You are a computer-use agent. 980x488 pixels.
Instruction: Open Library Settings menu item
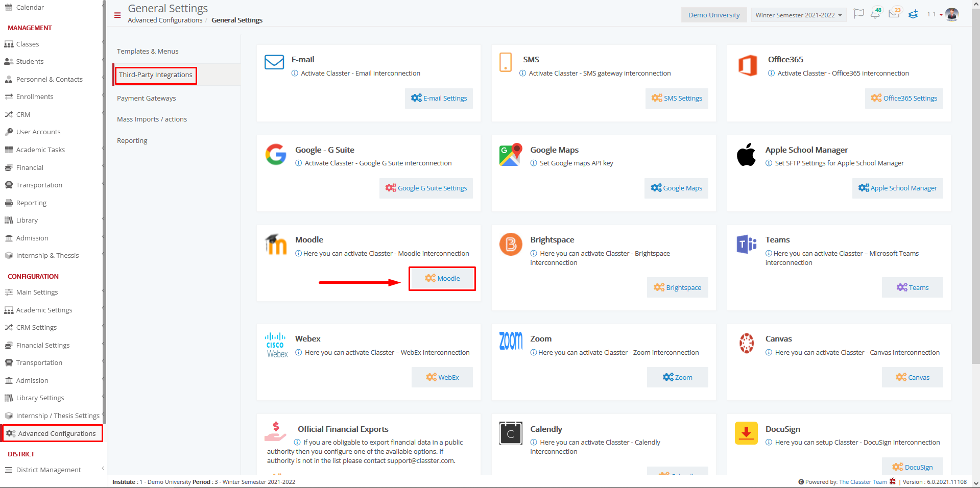(40, 398)
